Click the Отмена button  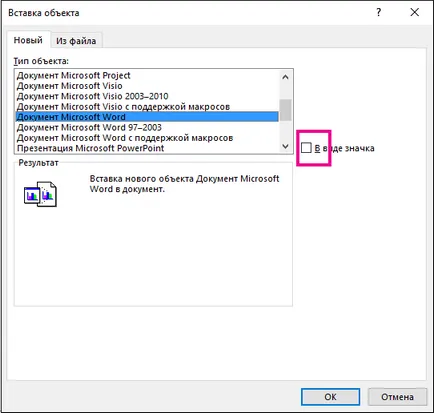tap(397, 397)
